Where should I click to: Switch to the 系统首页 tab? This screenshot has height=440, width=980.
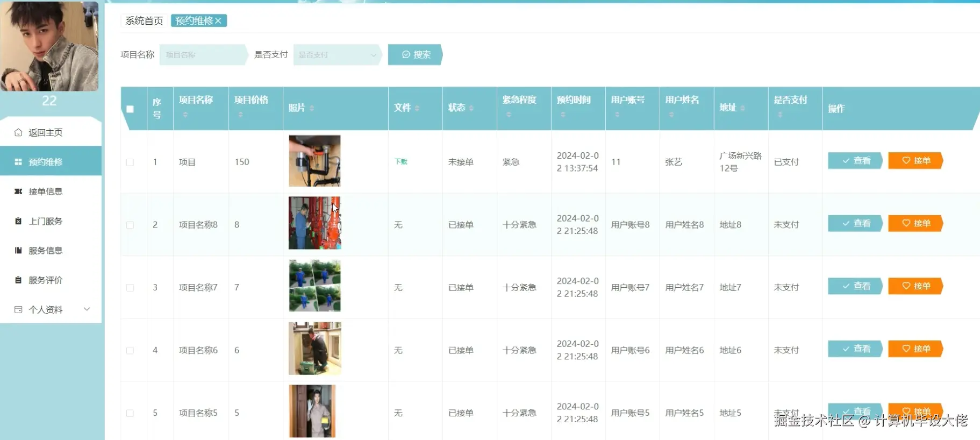[144, 21]
